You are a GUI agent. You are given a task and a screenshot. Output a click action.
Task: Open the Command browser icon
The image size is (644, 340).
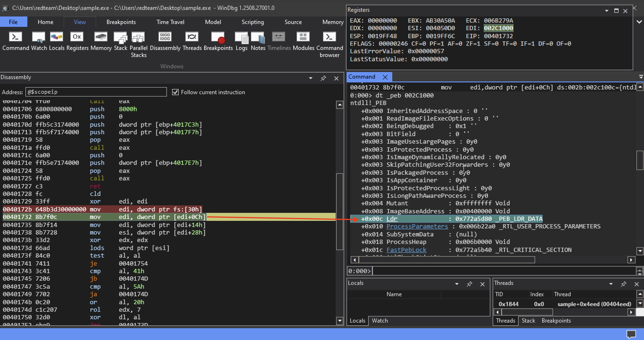(330, 45)
